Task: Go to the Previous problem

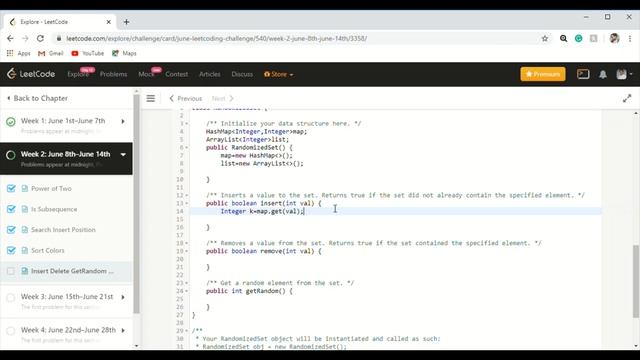Action: point(186,98)
